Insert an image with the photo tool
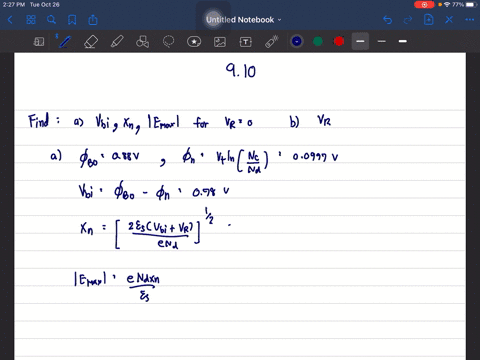Viewport: 480px width, 360px height. click(x=220, y=42)
